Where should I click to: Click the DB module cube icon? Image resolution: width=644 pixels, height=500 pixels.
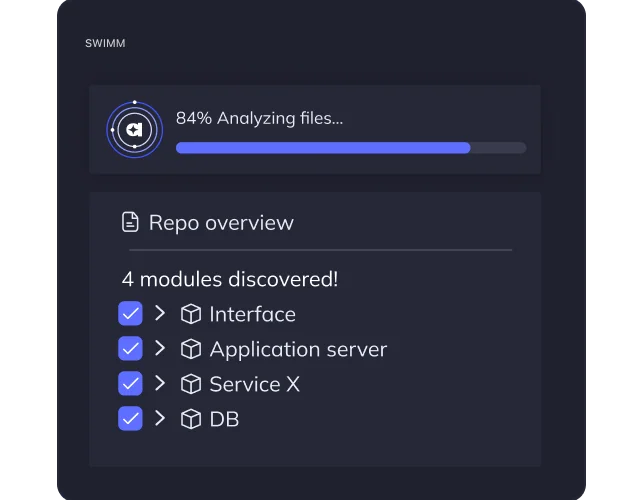(x=190, y=419)
